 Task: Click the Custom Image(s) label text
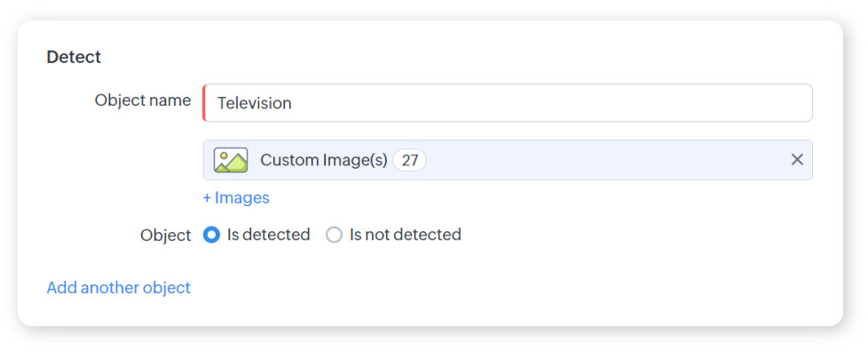coord(323,160)
